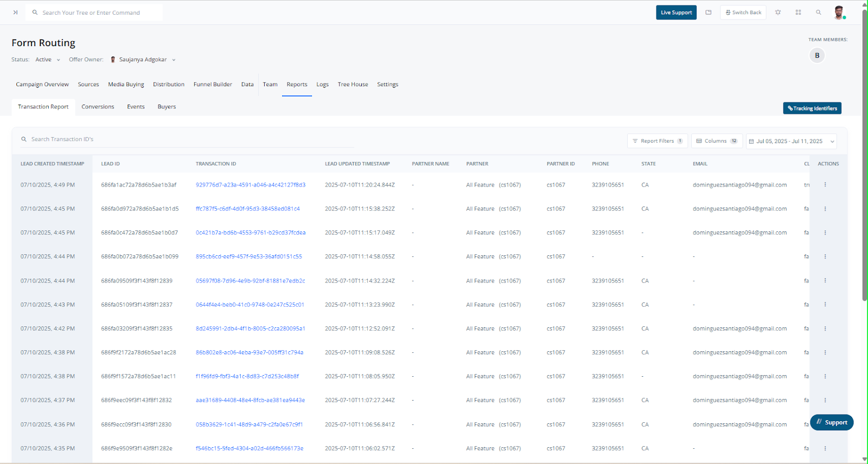Viewport: 868px width, 464px height.
Task: Open actions menu for the 4:42 PM lead
Action: coord(825,328)
